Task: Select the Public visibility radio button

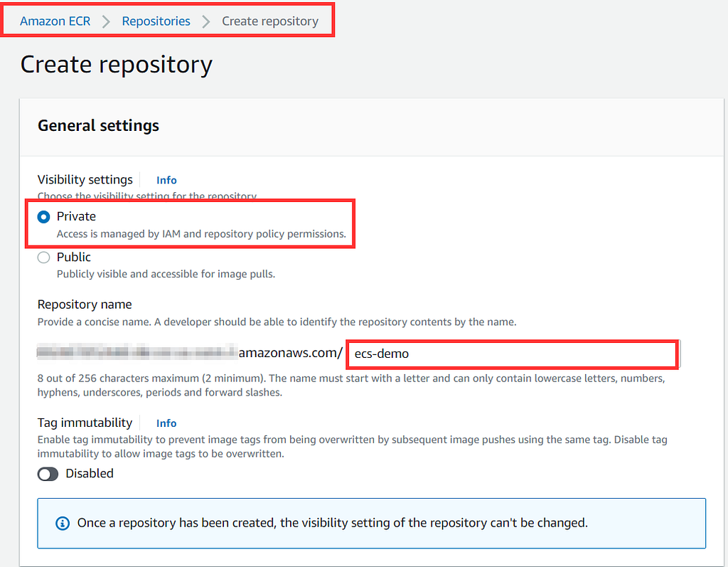Action: click(x=43, y=258)
